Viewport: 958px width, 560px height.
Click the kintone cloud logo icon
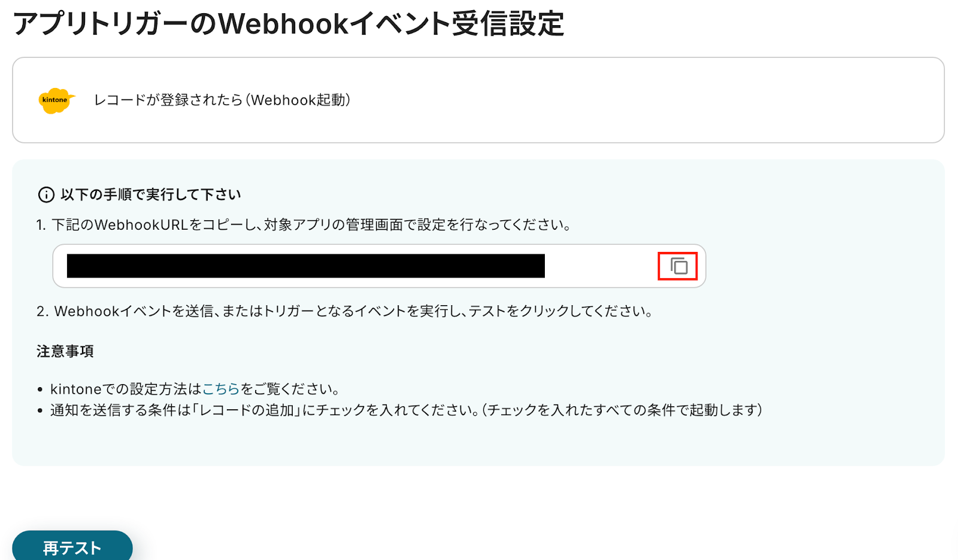click(x=57, y=101)
